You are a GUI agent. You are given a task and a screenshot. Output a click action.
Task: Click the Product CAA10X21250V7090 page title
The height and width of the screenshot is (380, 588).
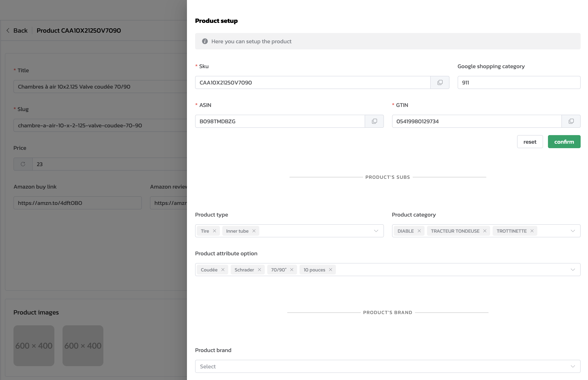(79, 30)
